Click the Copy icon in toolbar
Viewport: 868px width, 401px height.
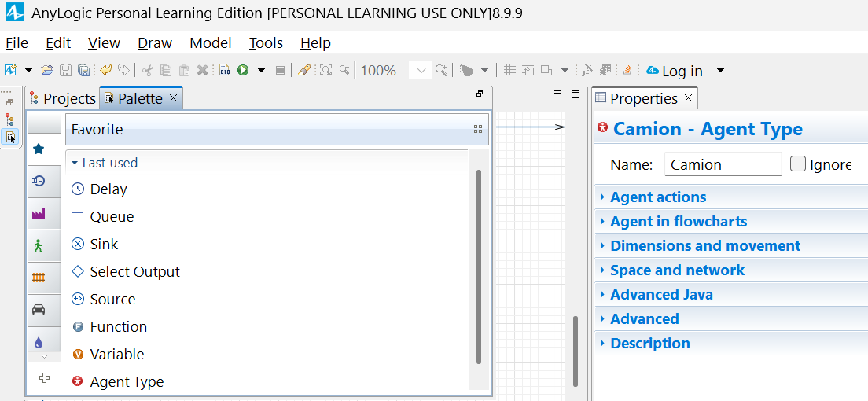tap(166, 70)
